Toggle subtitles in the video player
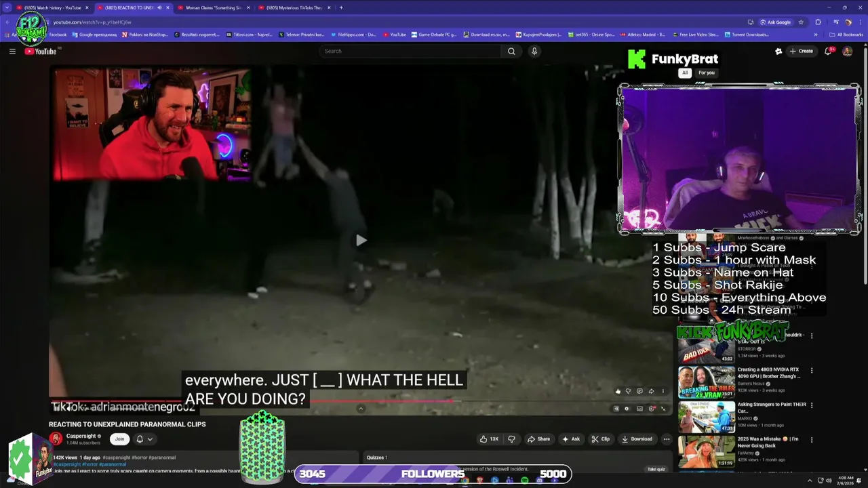Viewport: 868px width, 488px height. pyautogui.click(x=639, y=409)
